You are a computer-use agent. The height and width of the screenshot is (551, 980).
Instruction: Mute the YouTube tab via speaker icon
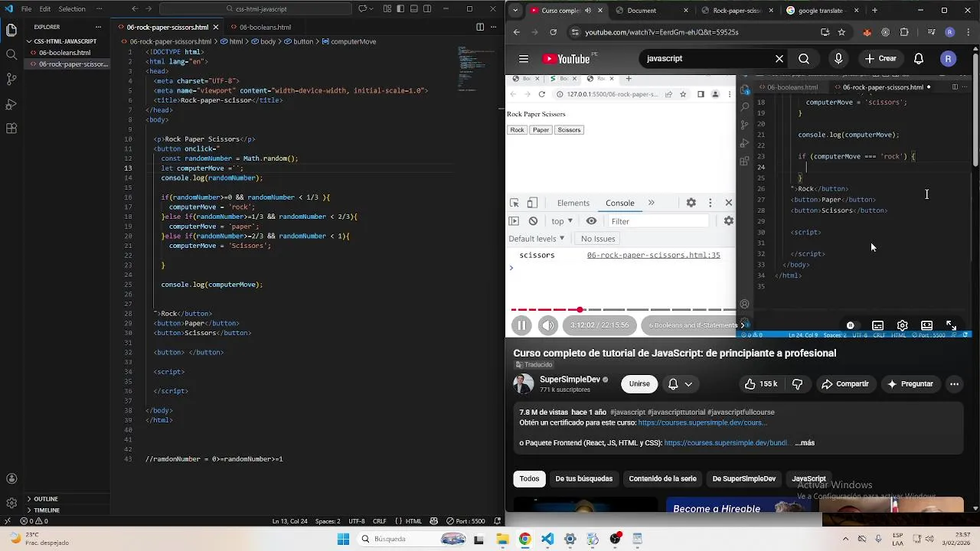[588, 11]
